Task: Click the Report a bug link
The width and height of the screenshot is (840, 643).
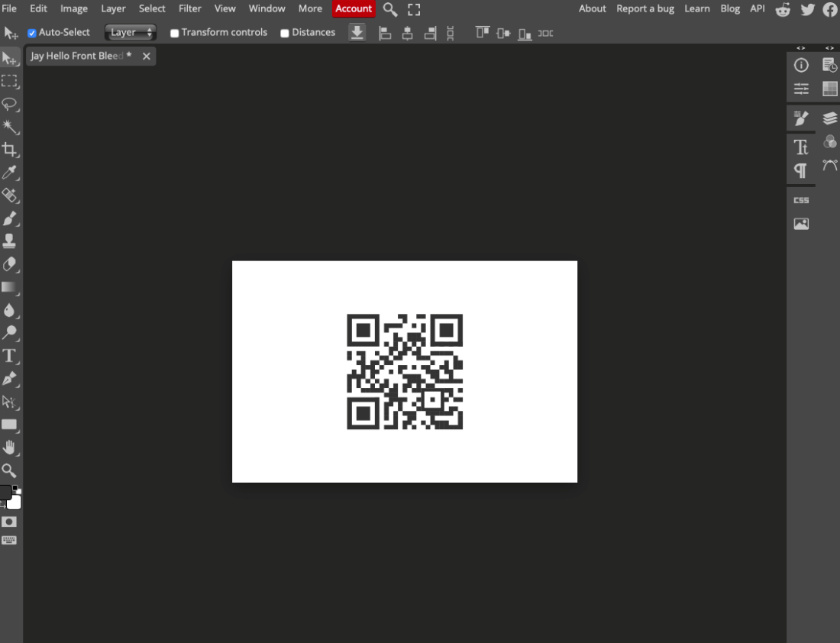Action: click(645, 8)
